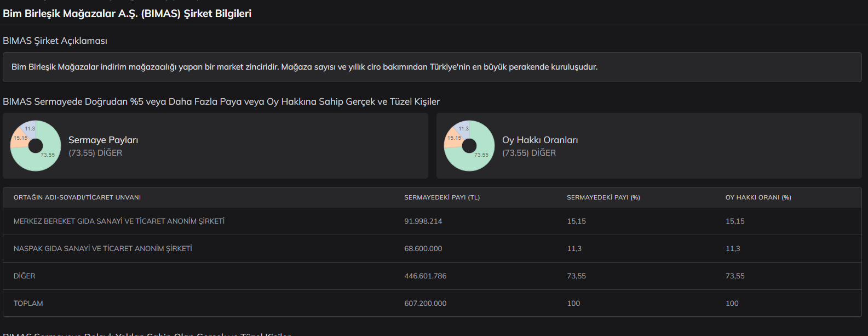Screen dimensions: 868x336
Task: Click the Oy Hakkı Oranları donut chart
Action: (x=469, y=146)
